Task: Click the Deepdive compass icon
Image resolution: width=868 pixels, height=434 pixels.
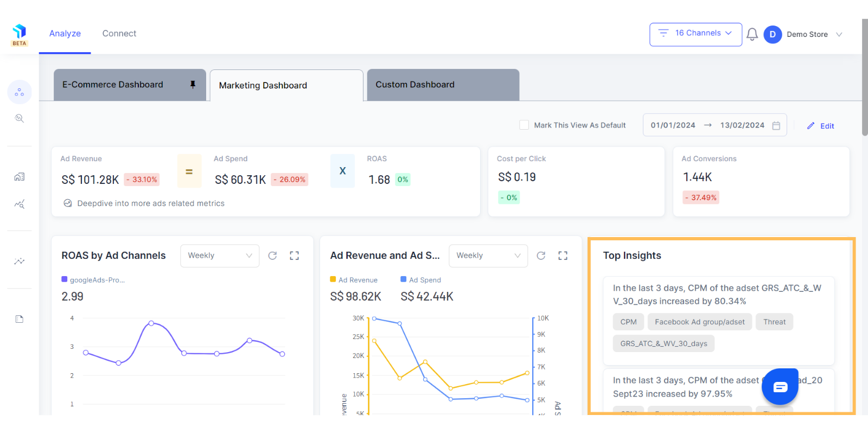Action: coord(68,203)
